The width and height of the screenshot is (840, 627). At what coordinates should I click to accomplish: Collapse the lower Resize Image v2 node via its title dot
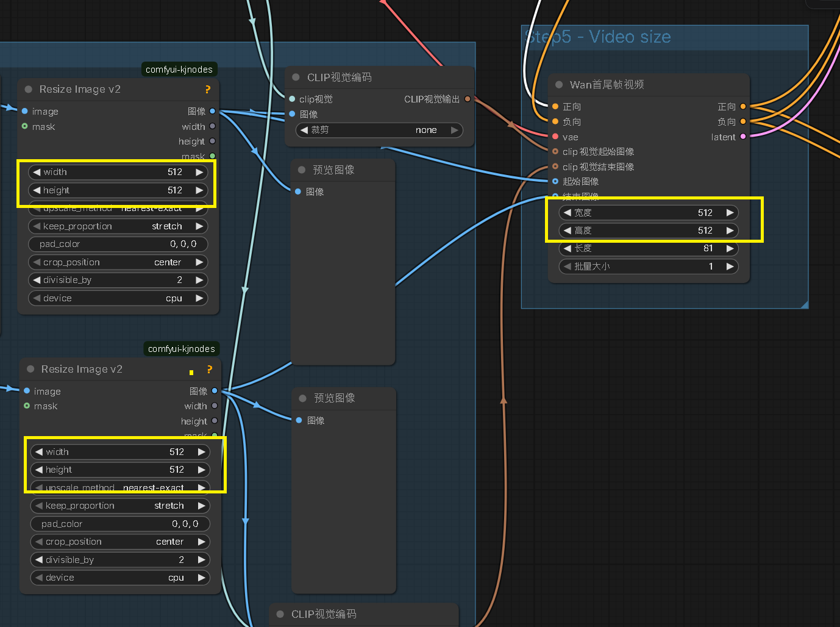tap(30, 369)
